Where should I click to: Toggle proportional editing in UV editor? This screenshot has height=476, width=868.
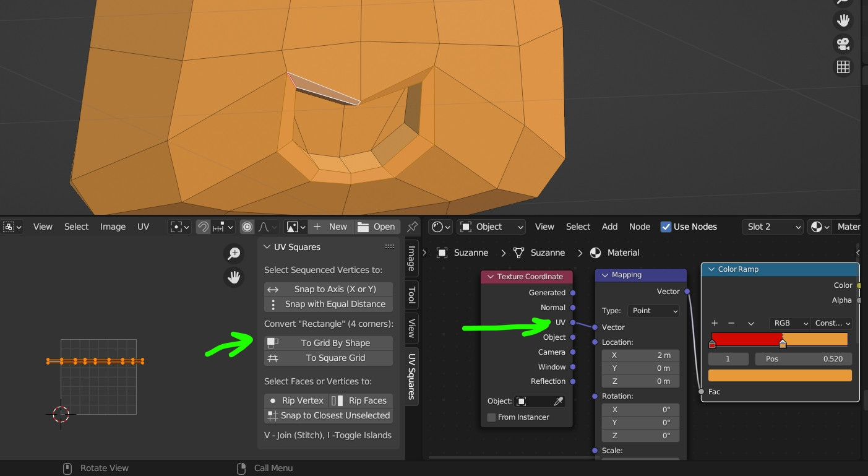coord(247,227)
